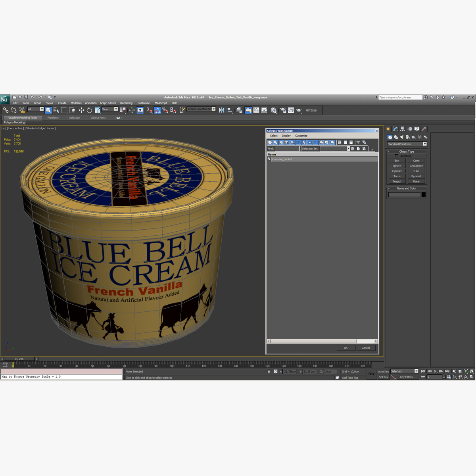Screen dimensions: 476x476
Task: Click the Teapot primitive button
Action: (397, 181)
